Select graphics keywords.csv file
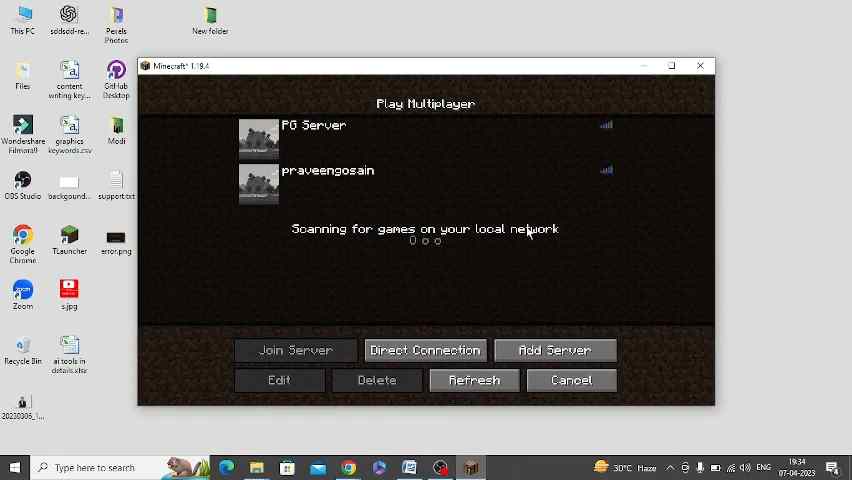This screenshot has width=852, height=480. coord(70,134)
